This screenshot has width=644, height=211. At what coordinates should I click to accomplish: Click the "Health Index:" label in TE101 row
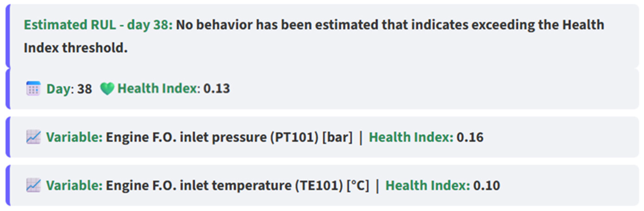(x=428, y=185)
